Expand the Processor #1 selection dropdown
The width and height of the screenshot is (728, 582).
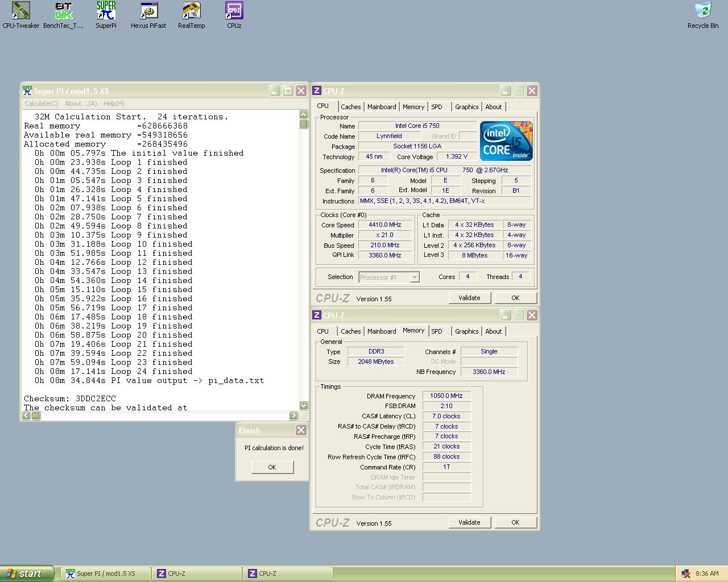(x=415, y=277)
